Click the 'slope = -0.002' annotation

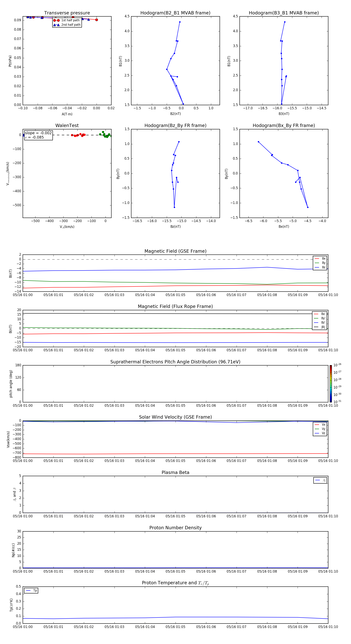click(x=38, y=133)
